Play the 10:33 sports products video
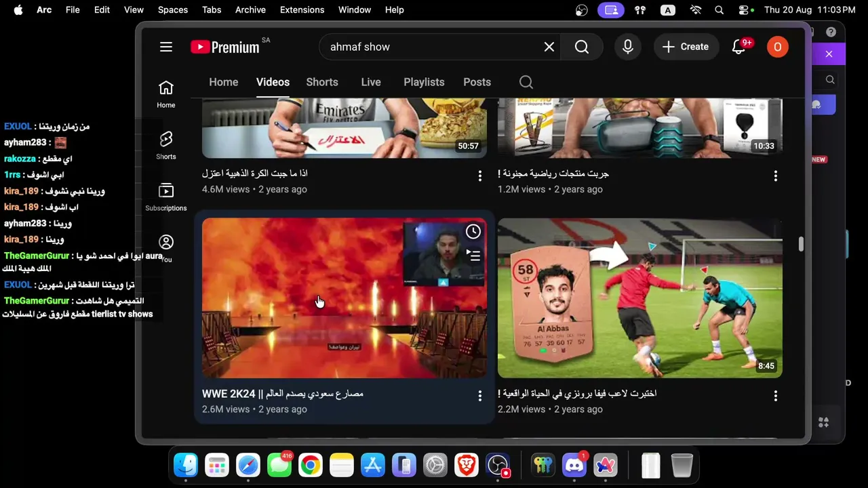The height and width of the screenshot is (488, 868). tap(640, 128)
